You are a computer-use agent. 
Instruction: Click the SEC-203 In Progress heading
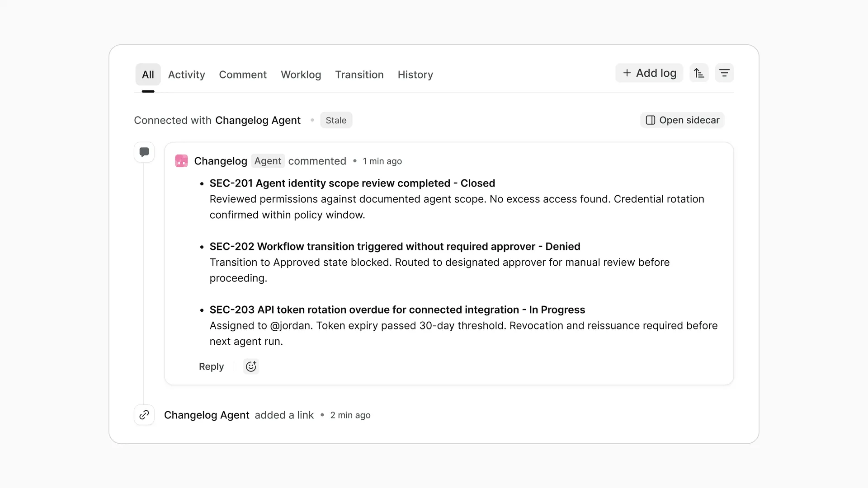(x=397, y=310)
